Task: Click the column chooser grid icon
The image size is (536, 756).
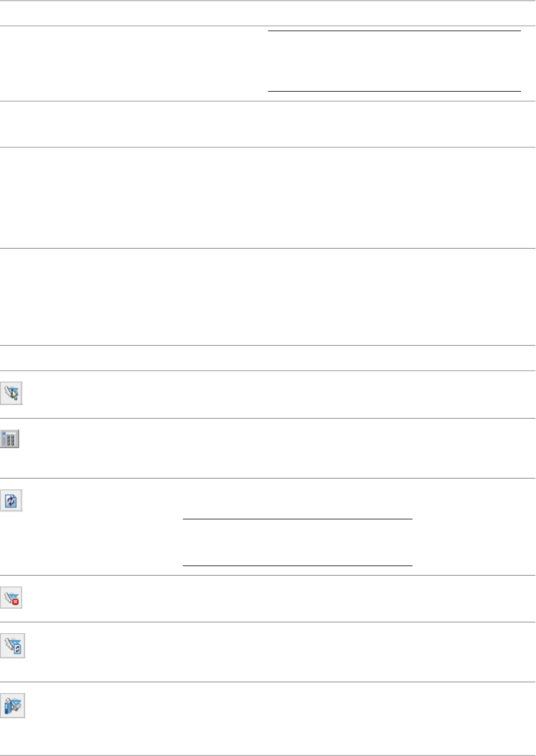Action: (10, 439)
